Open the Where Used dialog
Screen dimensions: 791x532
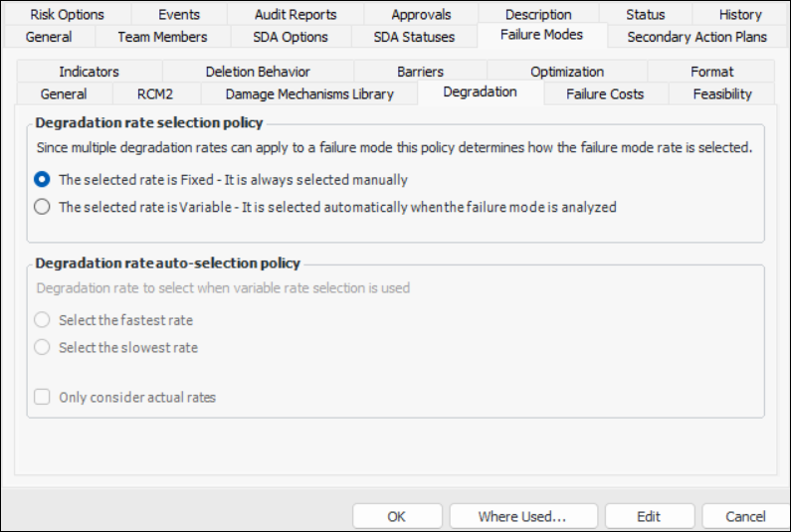[x=522, y=516]
